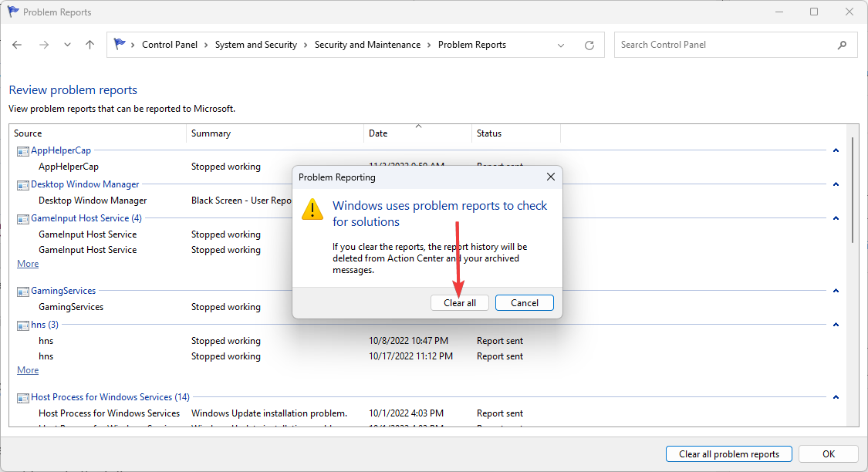The width and height of the screenshot is (868, 472).
Task: Close the Problem Reporting dialog
Action: (551, 177)
